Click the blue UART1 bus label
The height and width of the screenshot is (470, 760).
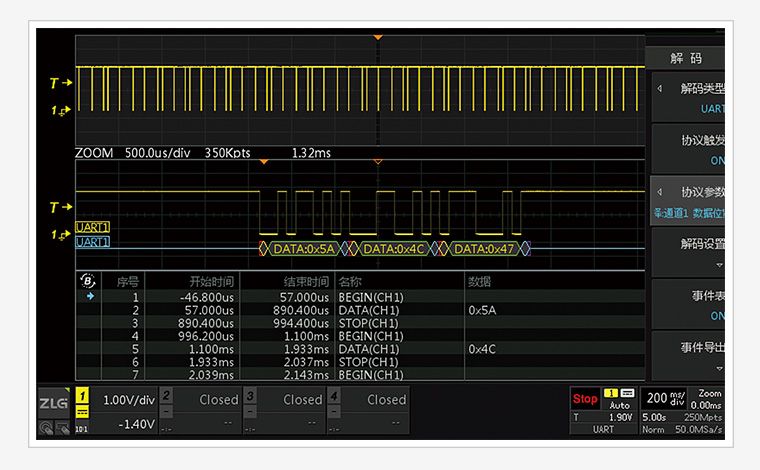tap(93, 242)
